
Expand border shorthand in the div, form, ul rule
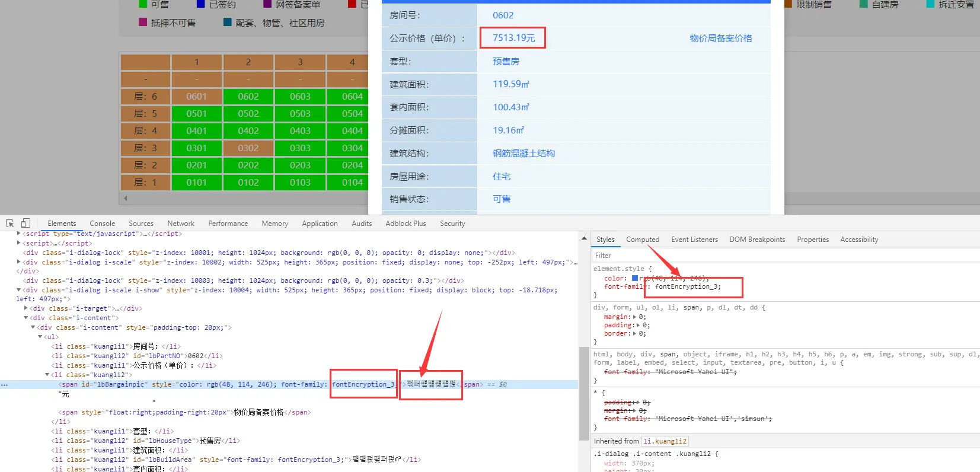click(636, 334)
